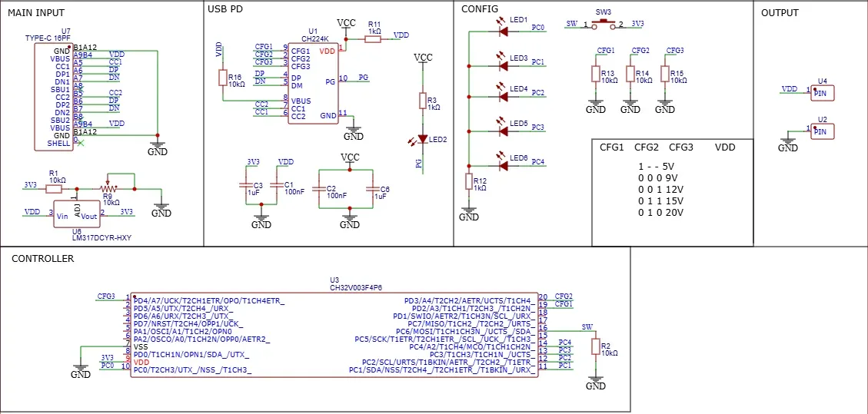
Task: Select the '0 0 1 12V' table row
Action: 660,190
